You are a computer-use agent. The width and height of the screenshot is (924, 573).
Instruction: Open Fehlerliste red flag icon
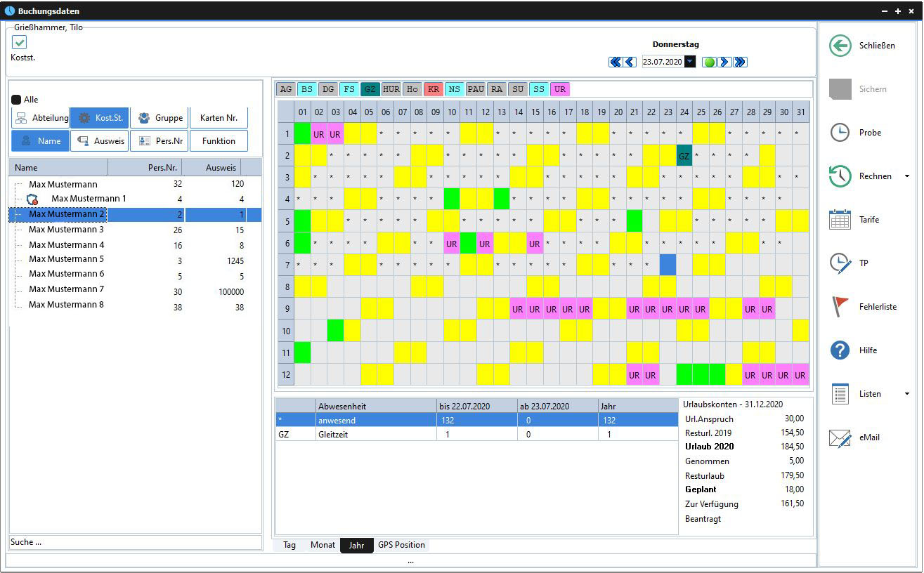tap(840, 307)
